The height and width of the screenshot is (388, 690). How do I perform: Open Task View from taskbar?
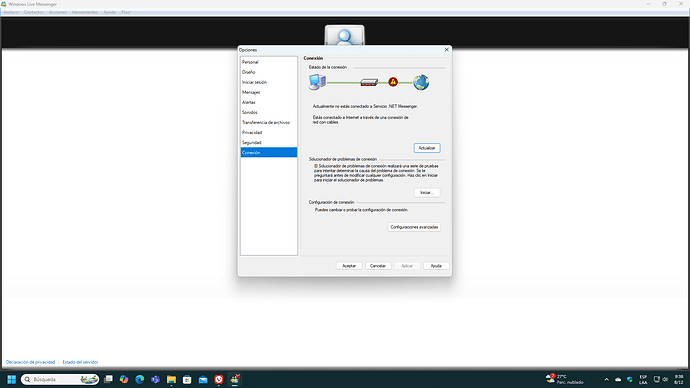(108, 379)
